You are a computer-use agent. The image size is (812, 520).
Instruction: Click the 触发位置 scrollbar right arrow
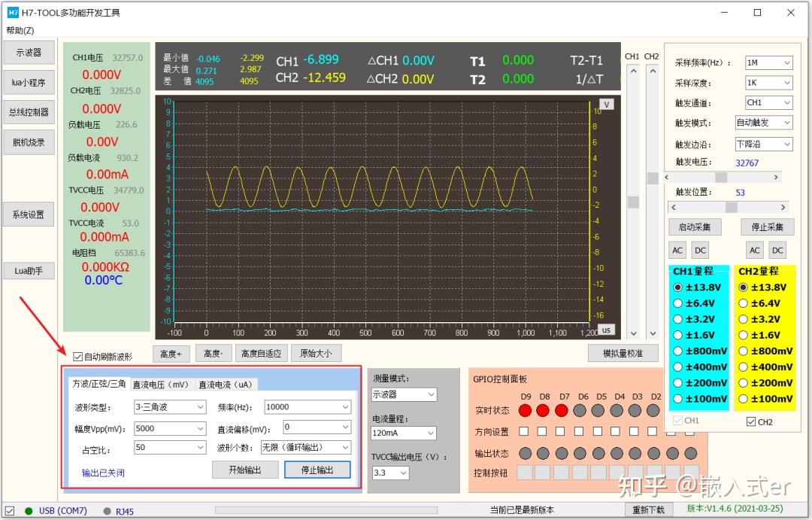coord(783,207)
